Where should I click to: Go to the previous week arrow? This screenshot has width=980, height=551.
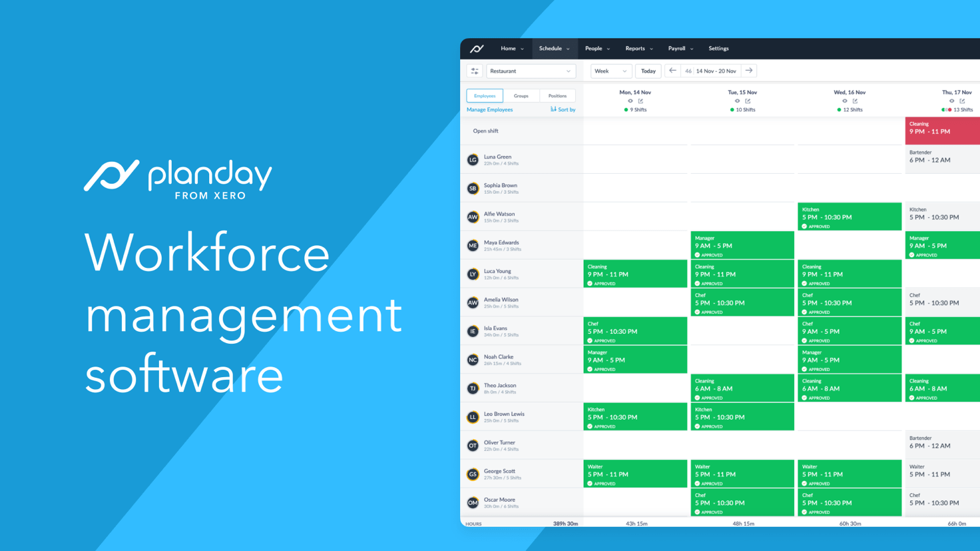coord(672,71)
